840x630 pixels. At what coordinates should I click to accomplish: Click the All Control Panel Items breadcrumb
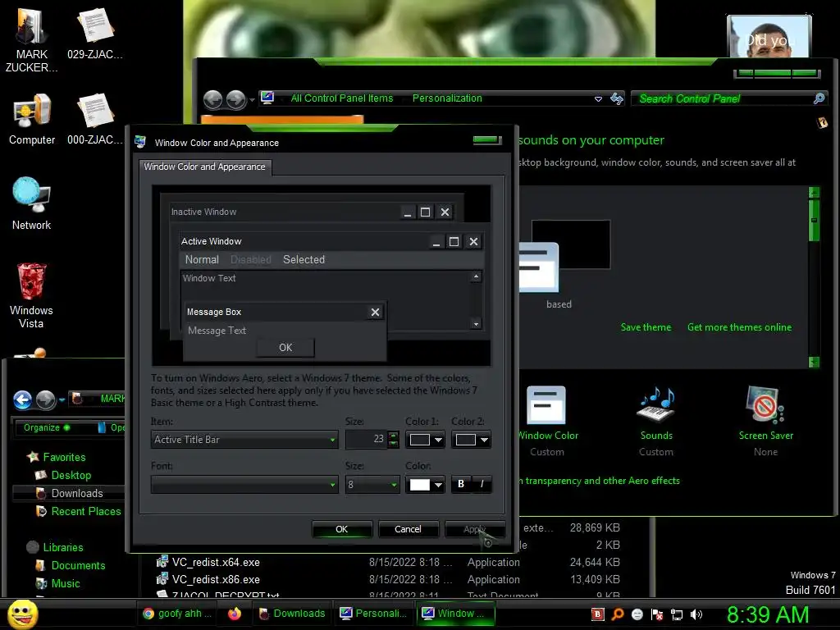point(342,98)
